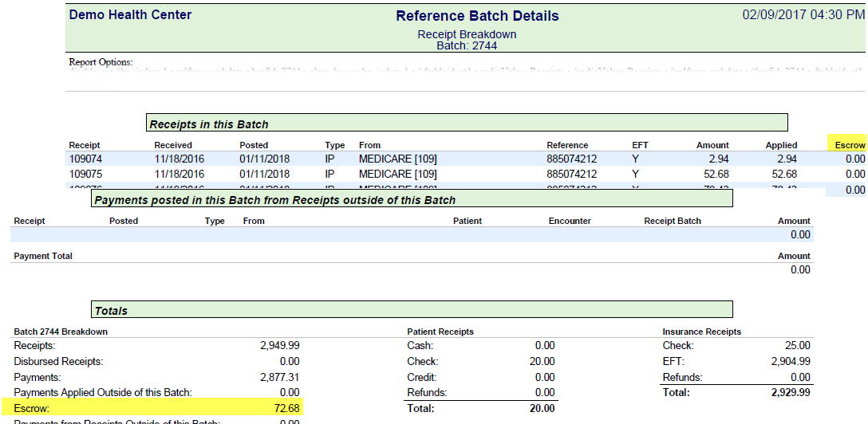Select the 'Totals' section header

click(412, 309)
